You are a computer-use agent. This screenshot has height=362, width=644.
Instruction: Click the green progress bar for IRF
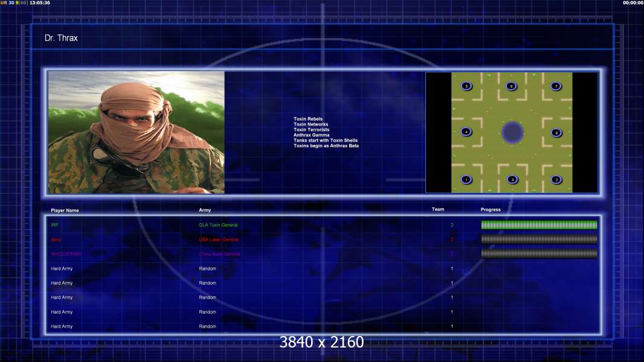click(x=539, y=224)
